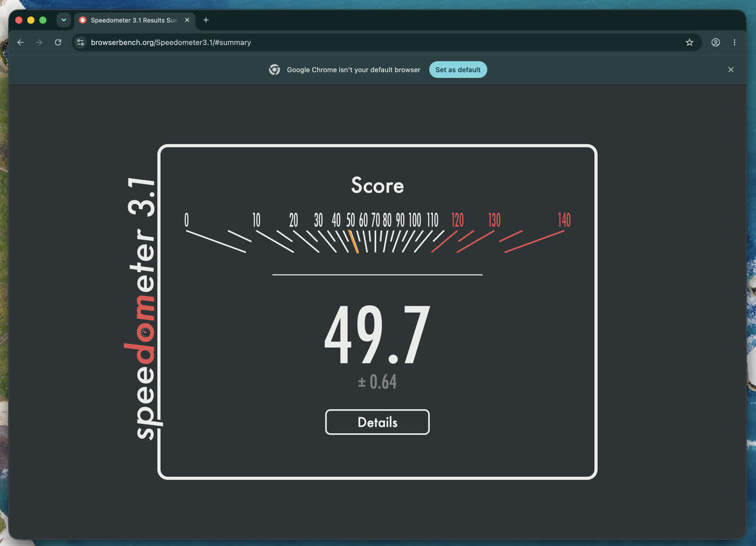This screenshot has height=546, width=756.
Task: Click the 10 label on the gauge
Action: 256,220
